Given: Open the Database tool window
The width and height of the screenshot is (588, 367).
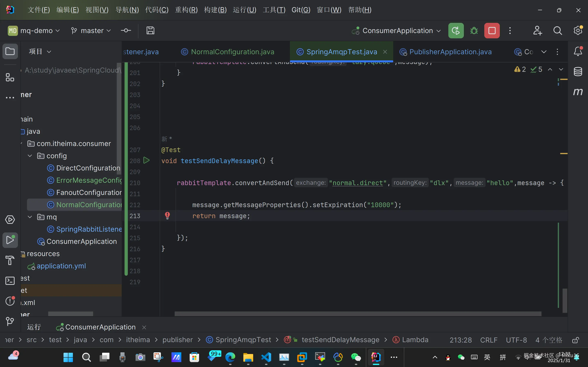Looking at the screenshot, I should point(578,71).
